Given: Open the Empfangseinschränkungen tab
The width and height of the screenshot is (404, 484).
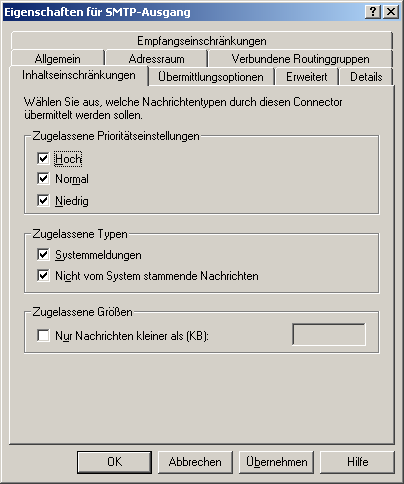Looking at the screenshot, I should (202, 41).
